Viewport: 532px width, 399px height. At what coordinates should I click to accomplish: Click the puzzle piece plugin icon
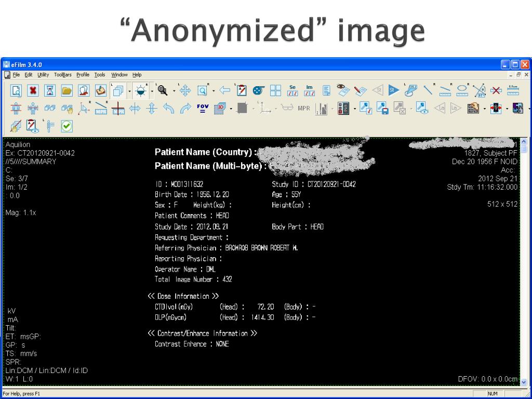(x=518, y=109)
